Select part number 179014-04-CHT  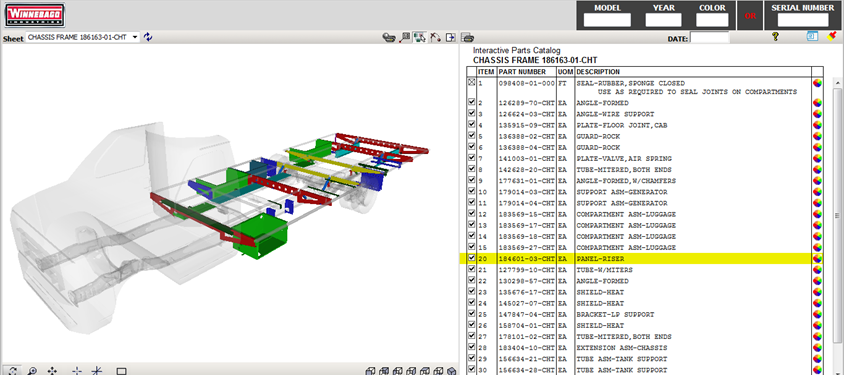point(526,203)
